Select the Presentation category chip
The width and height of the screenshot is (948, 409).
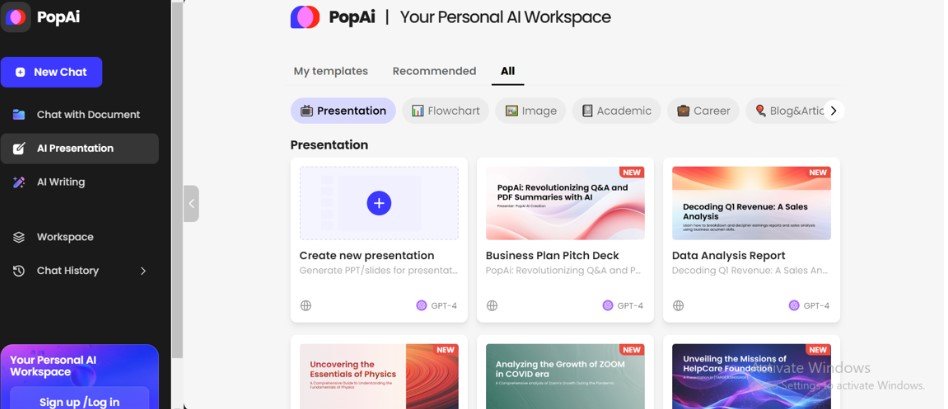(x=343, y=111)
